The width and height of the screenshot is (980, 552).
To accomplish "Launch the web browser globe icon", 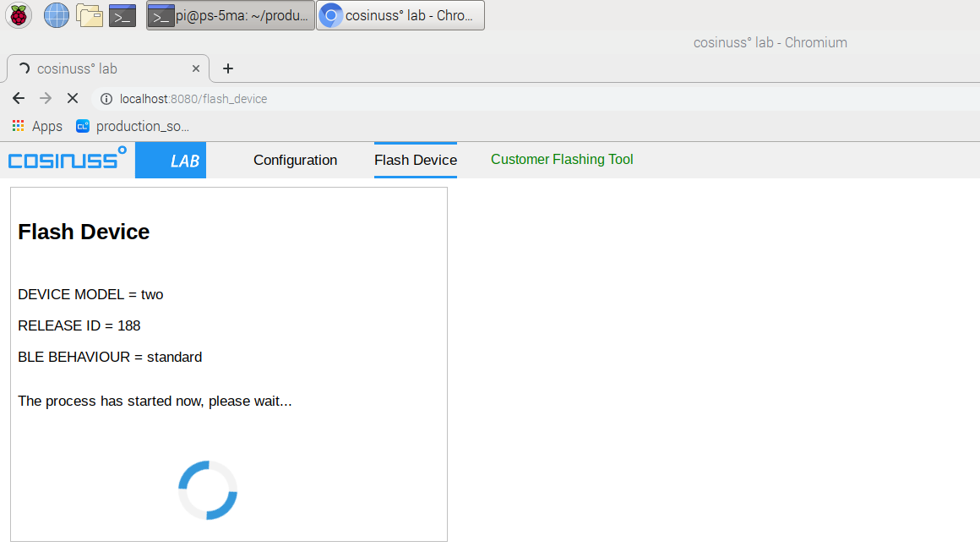I will (x=56, y=15).
